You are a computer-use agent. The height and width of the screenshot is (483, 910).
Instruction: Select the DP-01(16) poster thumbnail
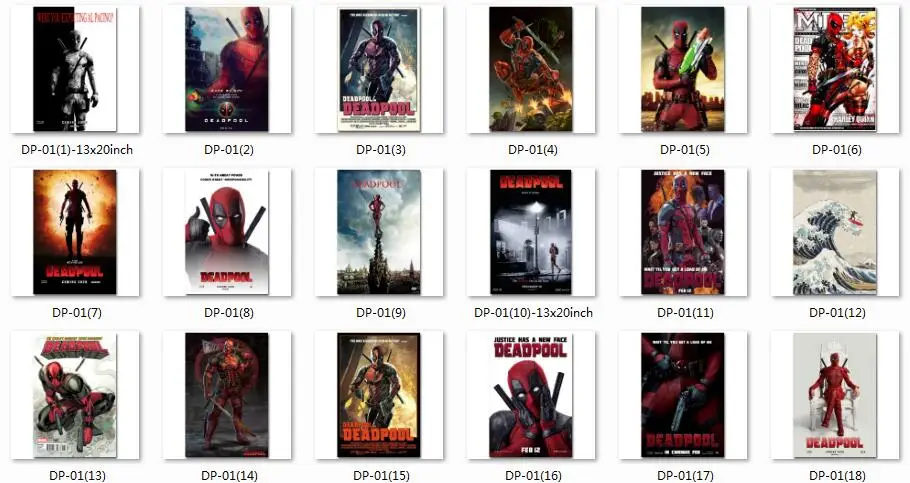pyautogui.click(x=531, y=395)
